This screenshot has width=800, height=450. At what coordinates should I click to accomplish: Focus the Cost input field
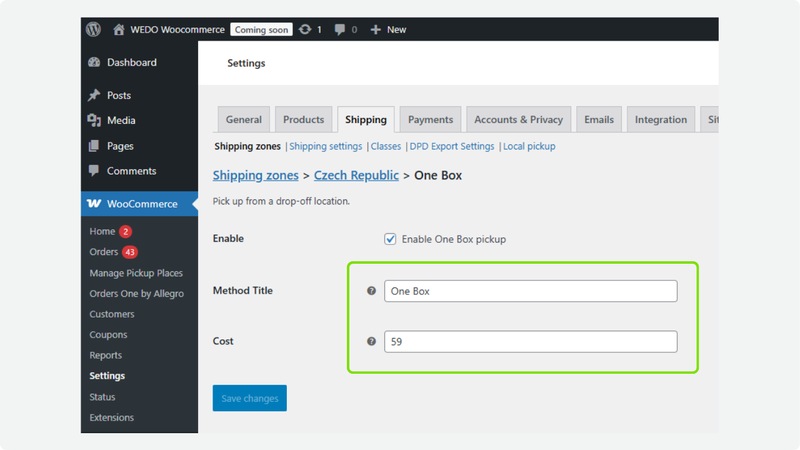point(531,341)
